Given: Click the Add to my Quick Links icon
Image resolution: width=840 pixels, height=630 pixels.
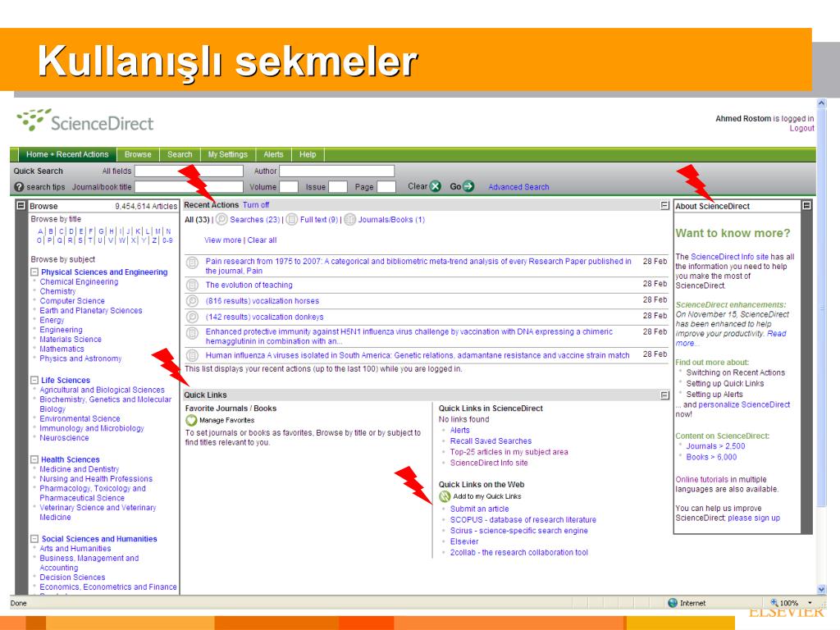Looking at the screenshot, I should pos(445,496).
